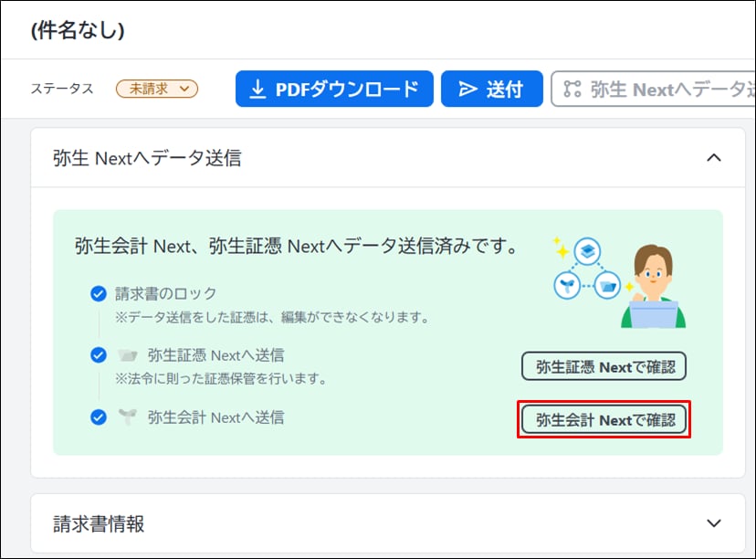The width and height of the screenshot is (756, 559).
Task: Click the データ送信済みです message text
Action: tap(296, 246)
